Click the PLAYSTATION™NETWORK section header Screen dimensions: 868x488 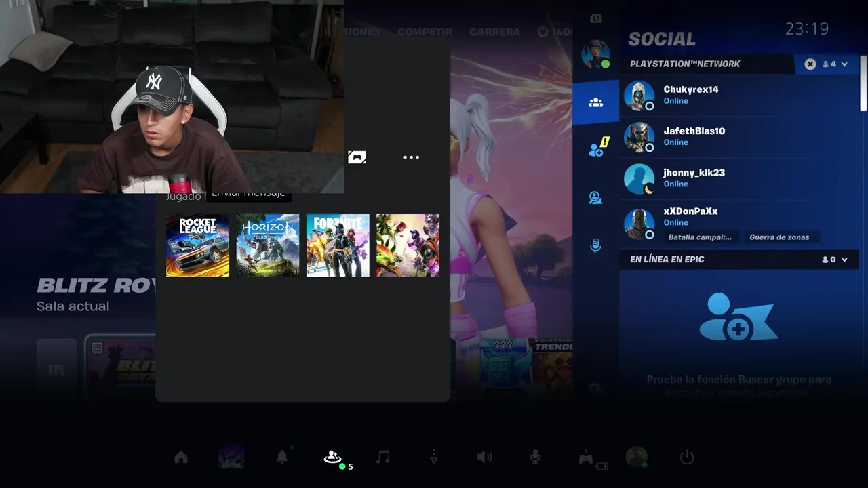click(x=685, y=64)
